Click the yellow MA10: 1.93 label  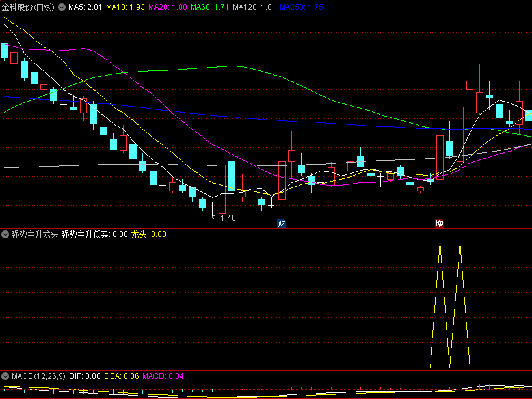(x=126, y=7)
